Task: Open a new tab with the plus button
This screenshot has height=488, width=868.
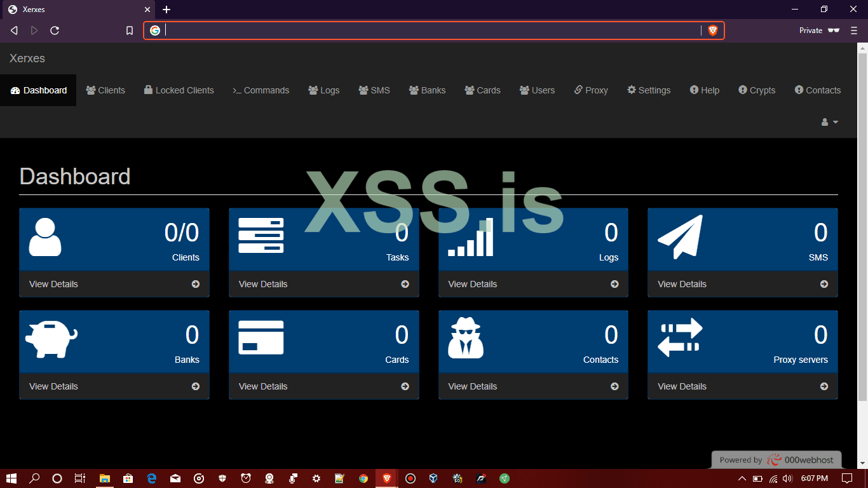Action: coord(166,10)
